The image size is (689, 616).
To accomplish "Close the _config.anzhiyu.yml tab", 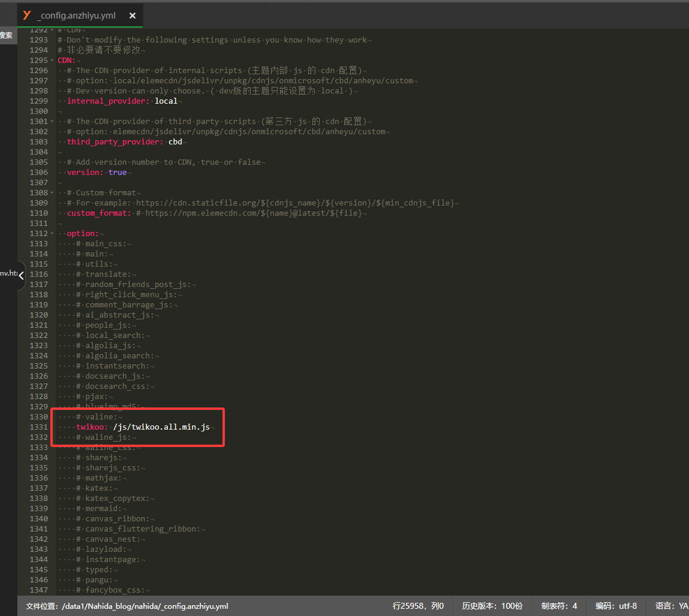I will point(133,16).
